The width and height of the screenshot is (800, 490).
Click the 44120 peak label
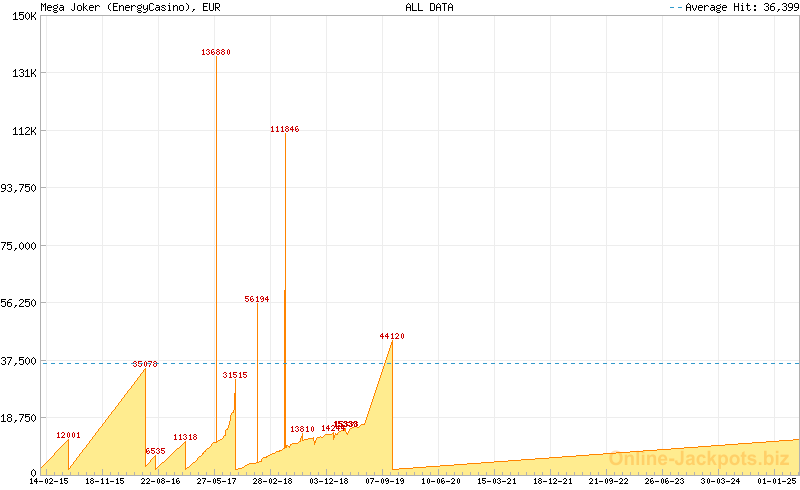click(x=392, y=336)
